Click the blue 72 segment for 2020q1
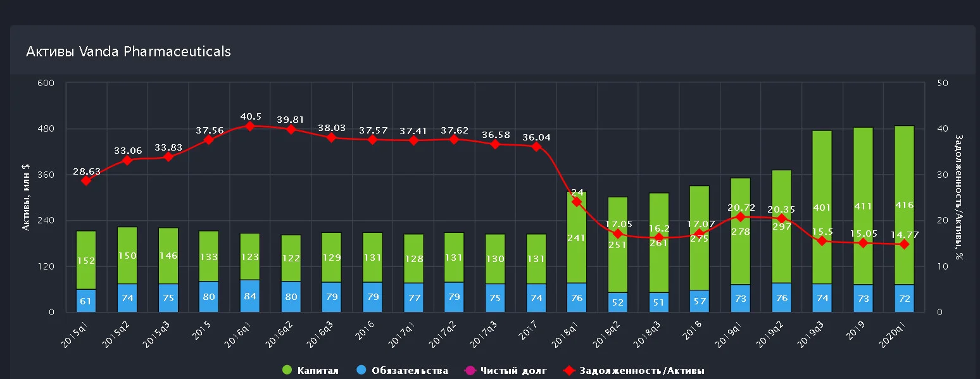This screenshot has width=980, height=379. pos(904,298)
